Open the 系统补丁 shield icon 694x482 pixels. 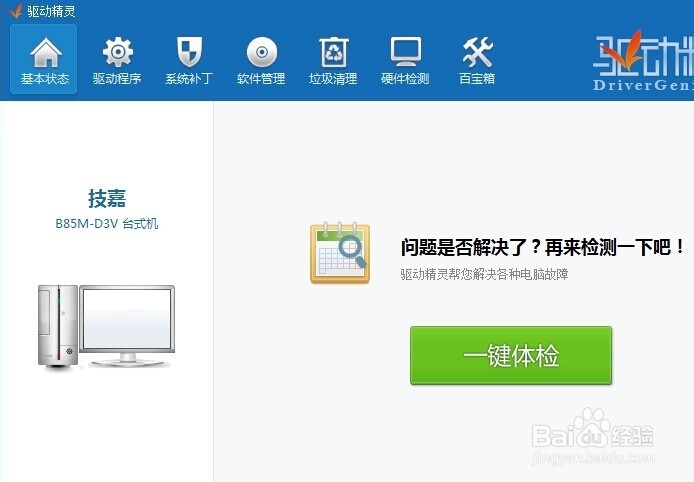tap(189, 52)
